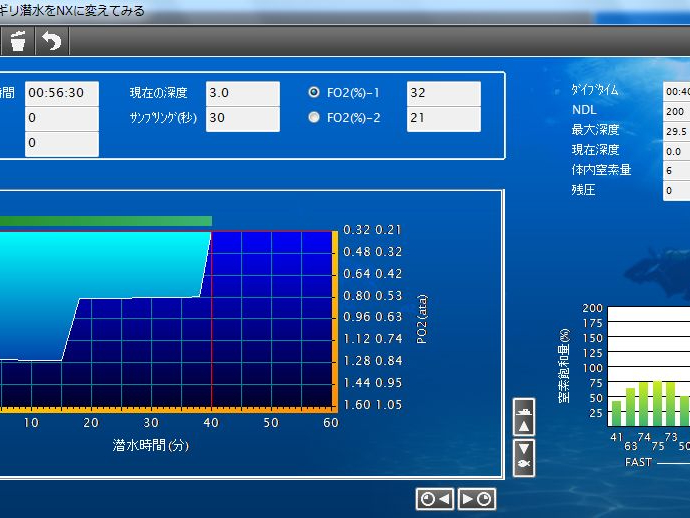Viewport: 690px width, 518px height.
Task: Click the trash bucket toolbar icon
Action: tap(18, 41)
